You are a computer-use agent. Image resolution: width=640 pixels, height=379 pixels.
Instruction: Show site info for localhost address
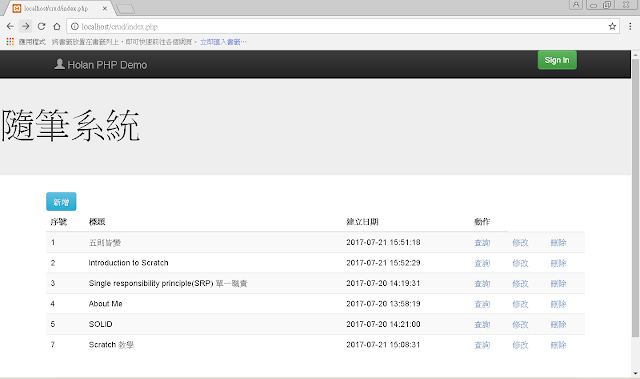[x=74, y=27]
